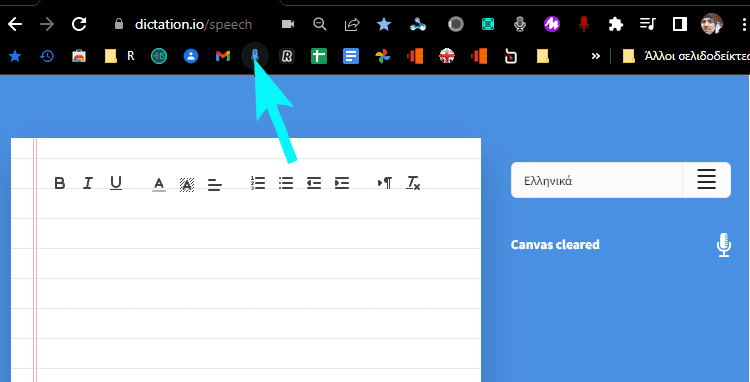Open the text color picker
Viewport: 750px width, 382px height.
[159, 184]
